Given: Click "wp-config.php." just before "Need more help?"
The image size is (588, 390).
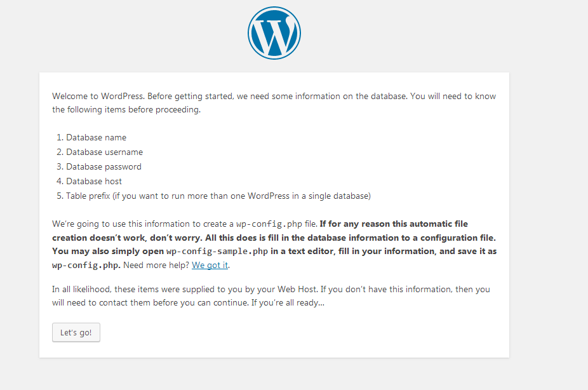Looking at the screenshot, I should tap(86, 265).
